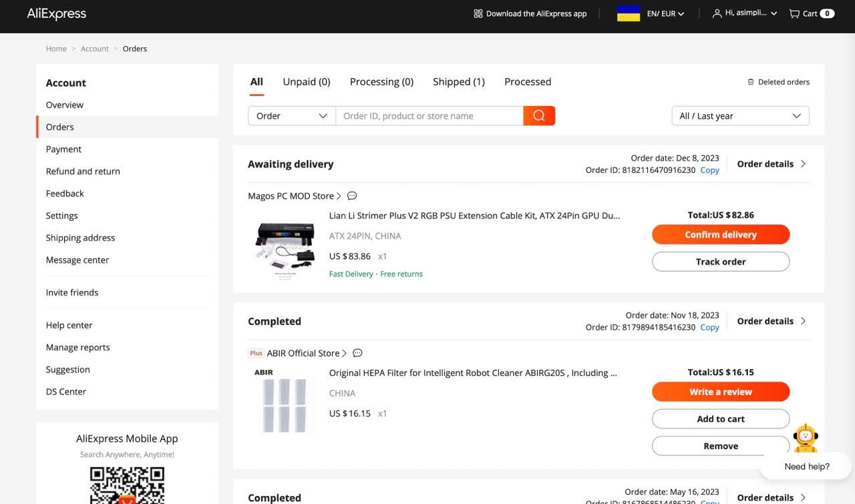
Task: Click the AliExpress logo
Action: point(57,13)
